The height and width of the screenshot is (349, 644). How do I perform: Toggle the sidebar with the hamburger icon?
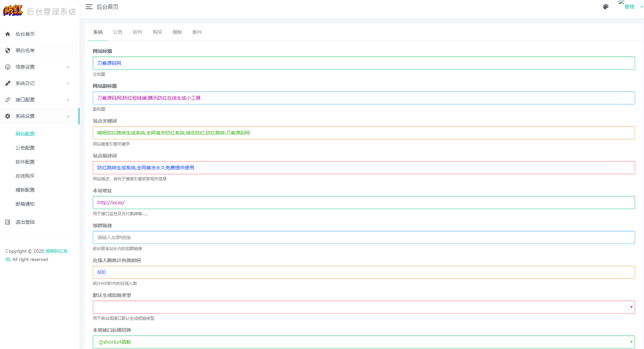pos(89,7)
